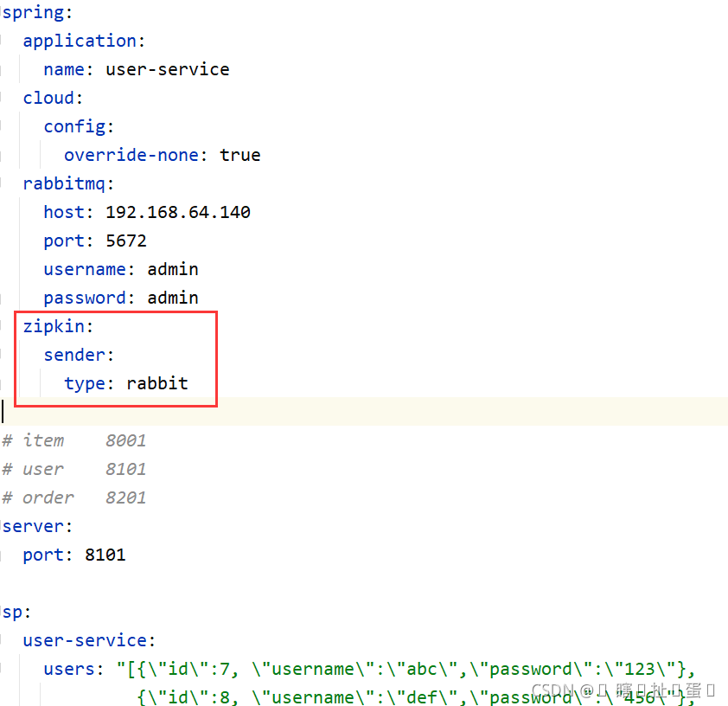Click the 'cloud:' key
This screenshot has width=728, height=706.
point(53,98)
